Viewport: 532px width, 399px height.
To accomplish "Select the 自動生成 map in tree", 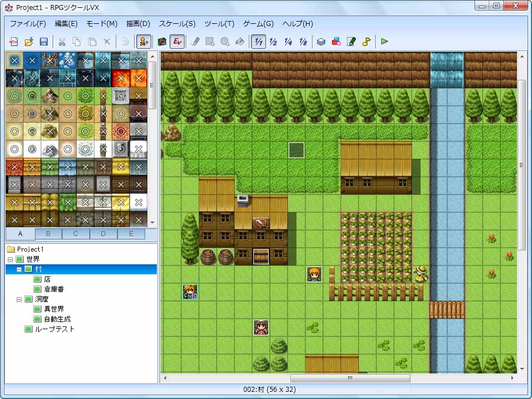I will [x=53, y=319].
